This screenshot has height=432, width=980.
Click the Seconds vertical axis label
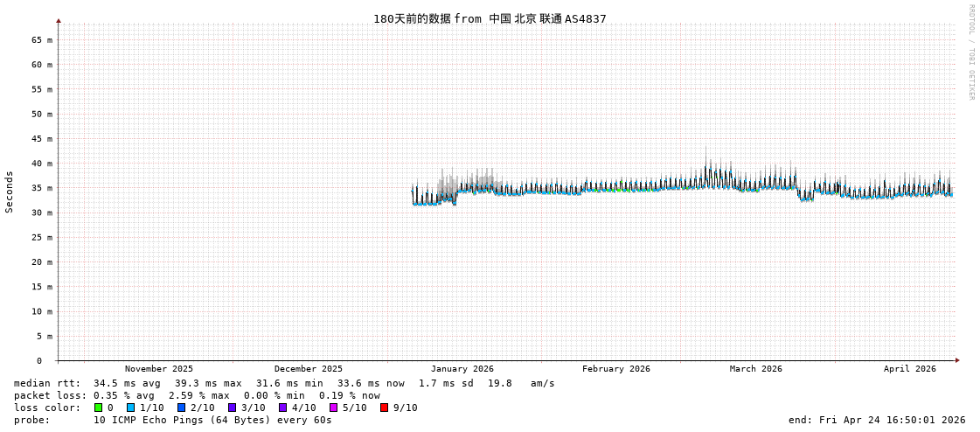pyautogui.click(x=10, y=192)
